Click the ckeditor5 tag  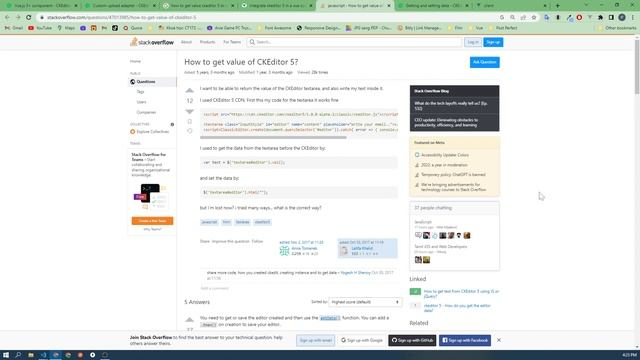262,222
